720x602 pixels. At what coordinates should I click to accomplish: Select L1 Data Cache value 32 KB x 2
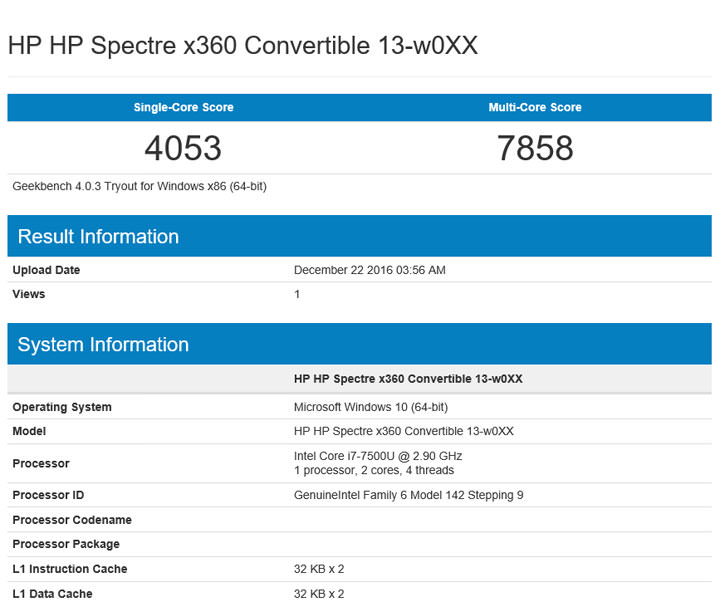(319, 594)
